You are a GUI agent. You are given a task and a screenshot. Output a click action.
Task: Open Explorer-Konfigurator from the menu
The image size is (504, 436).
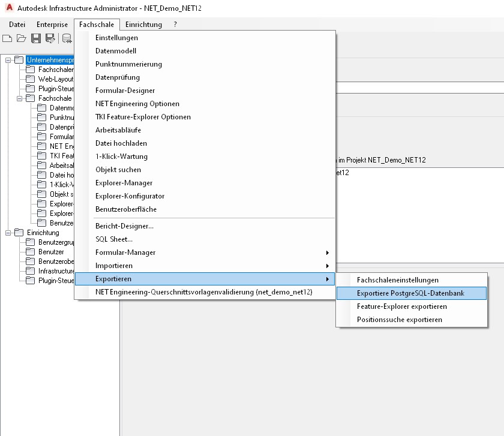(x=205, y=196)
